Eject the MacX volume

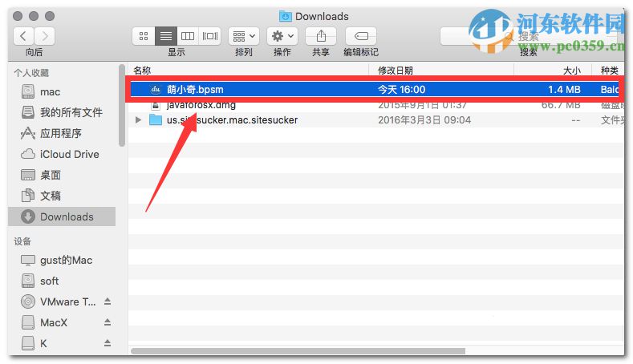tap(108, 322)
